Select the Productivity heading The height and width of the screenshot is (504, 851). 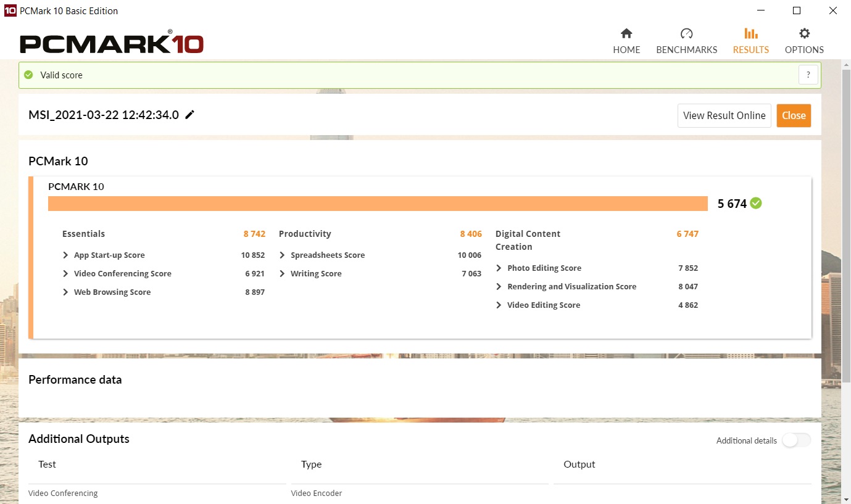pyautogui.click(x=305, y=234)
